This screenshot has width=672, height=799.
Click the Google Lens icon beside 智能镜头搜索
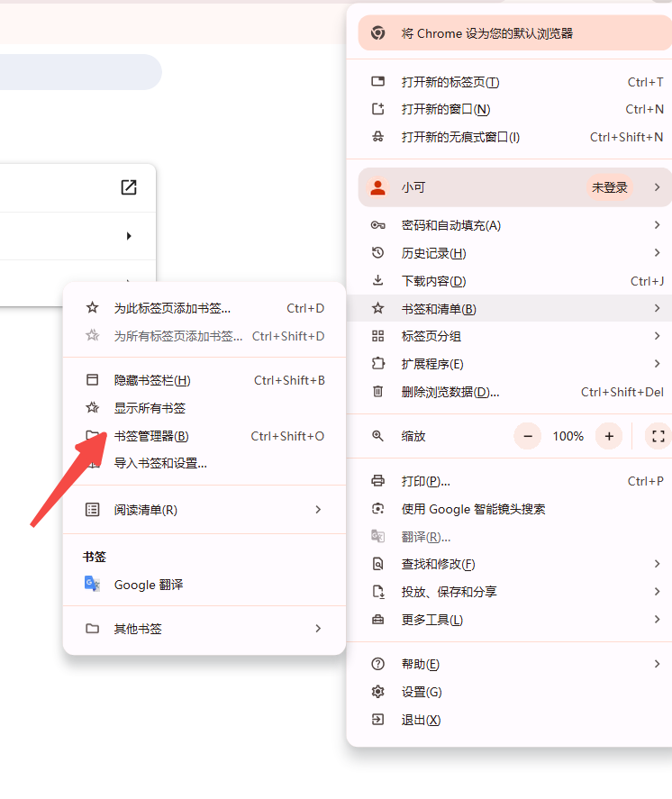point(377,509)
